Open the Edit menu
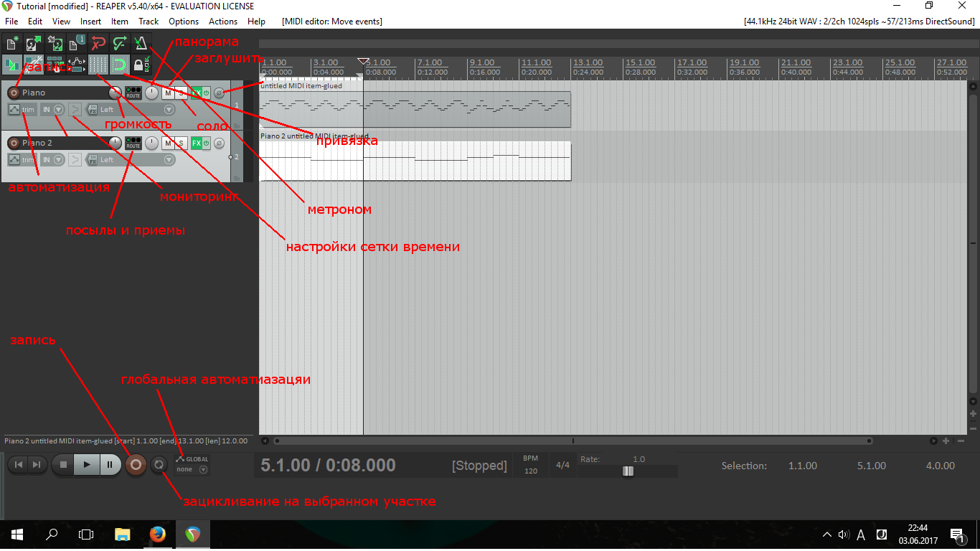Viewport: 980px width, 551px height. 35,22
